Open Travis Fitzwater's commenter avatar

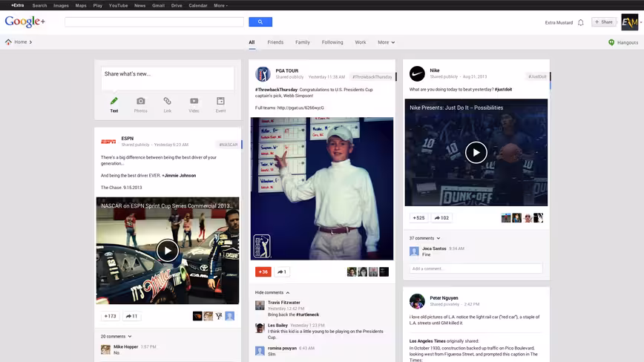[260, 305]
